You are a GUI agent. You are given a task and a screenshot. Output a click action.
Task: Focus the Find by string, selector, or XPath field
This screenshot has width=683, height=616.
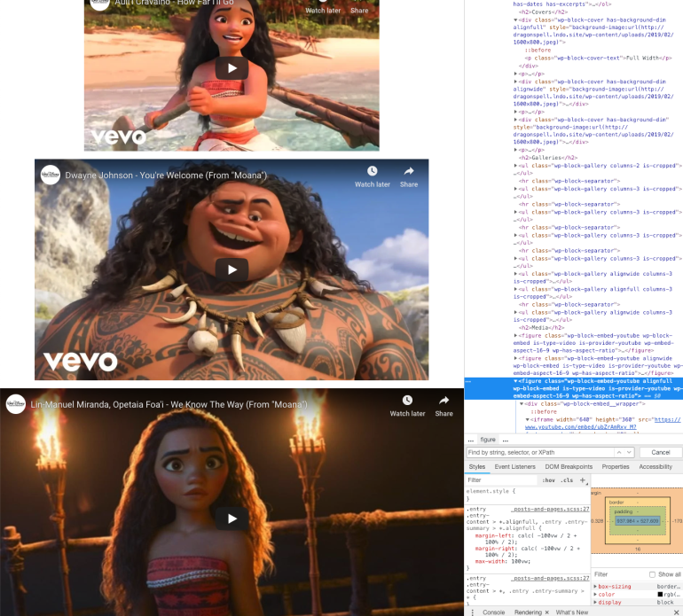(540, 452)
